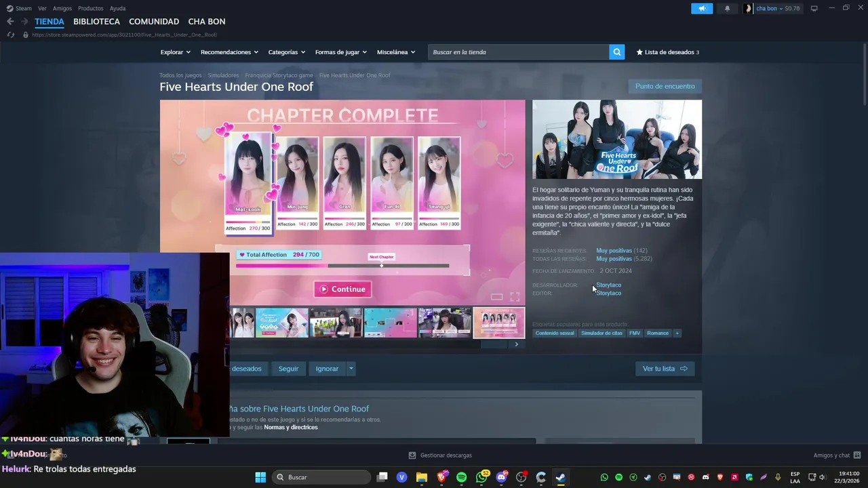Click the Ver tu lista button

point(665,369)
